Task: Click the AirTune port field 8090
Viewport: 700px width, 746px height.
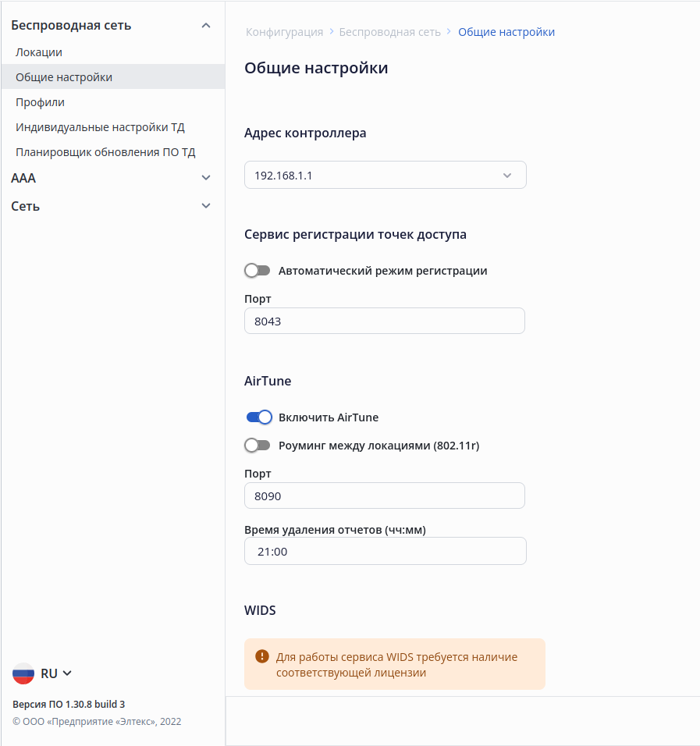Action: click(x=385, y=496)
